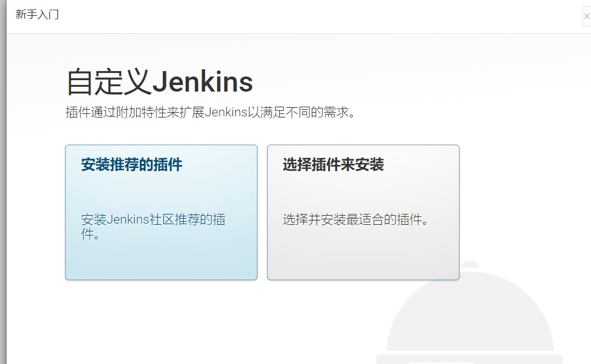Click the dark backdrop strip beside the dialog
The width and height of the screenshot is (591, 364).
[x=3, y=182]
